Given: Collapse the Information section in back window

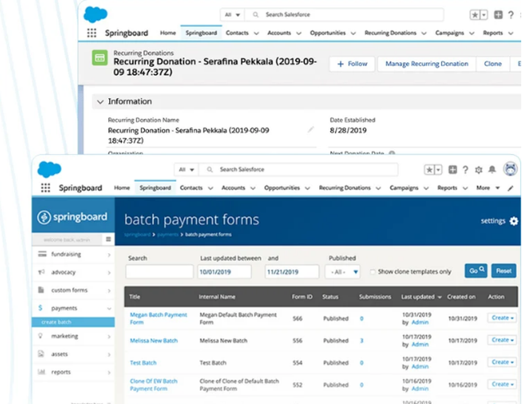Looking at the screenshot, I should click(x=100, y=102).
